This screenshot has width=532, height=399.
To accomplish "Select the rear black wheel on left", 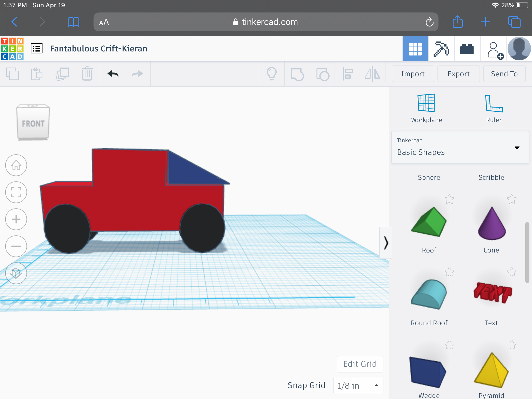I will tap(67, 229).
